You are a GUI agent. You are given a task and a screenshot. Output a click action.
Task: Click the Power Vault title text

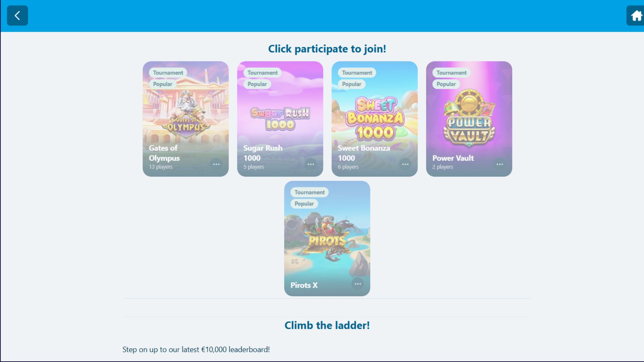tap(453, 158)
